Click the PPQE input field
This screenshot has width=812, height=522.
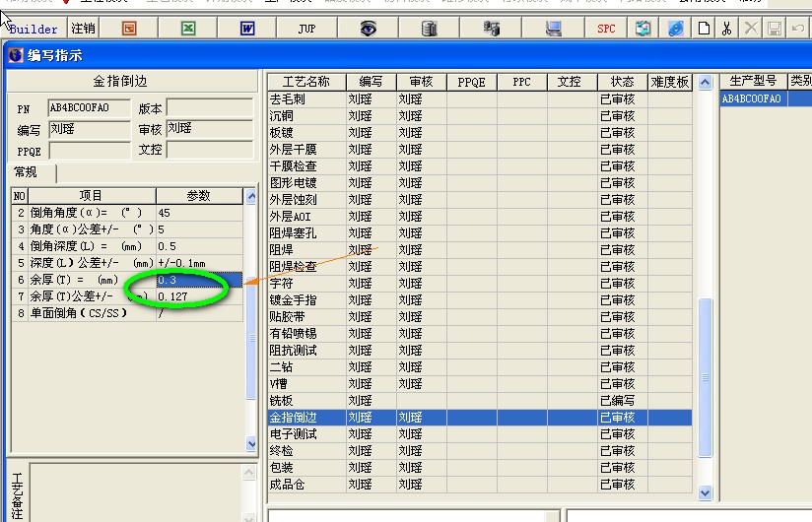pyautogui.click(x=89, y=151)
